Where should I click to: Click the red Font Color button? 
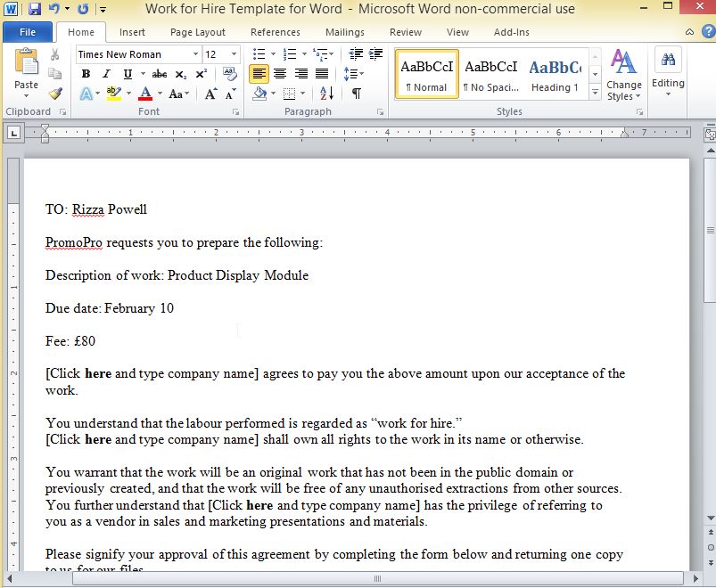(146, 94)
